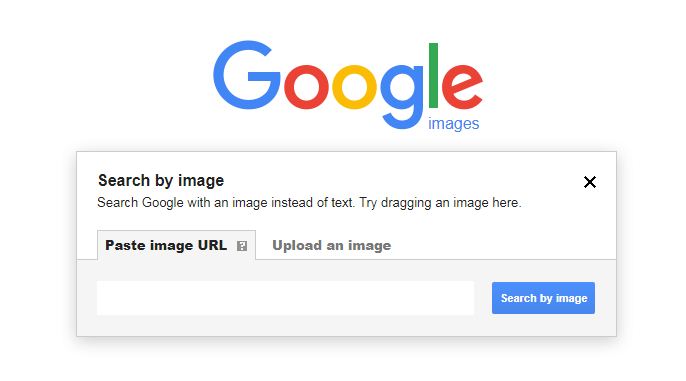Click the blue capital G in logo
The image size is (686, 381).
247,75
